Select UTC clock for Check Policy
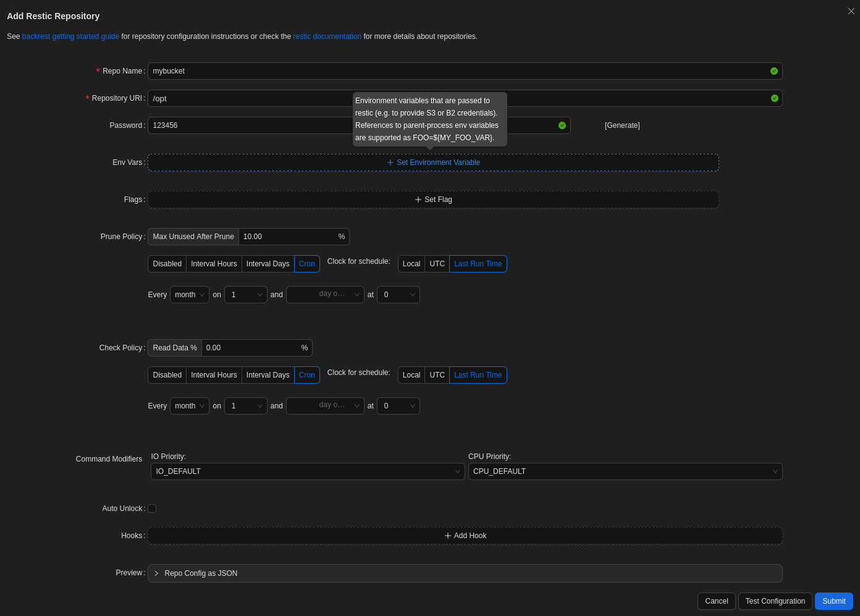 [x=437, y=375]
